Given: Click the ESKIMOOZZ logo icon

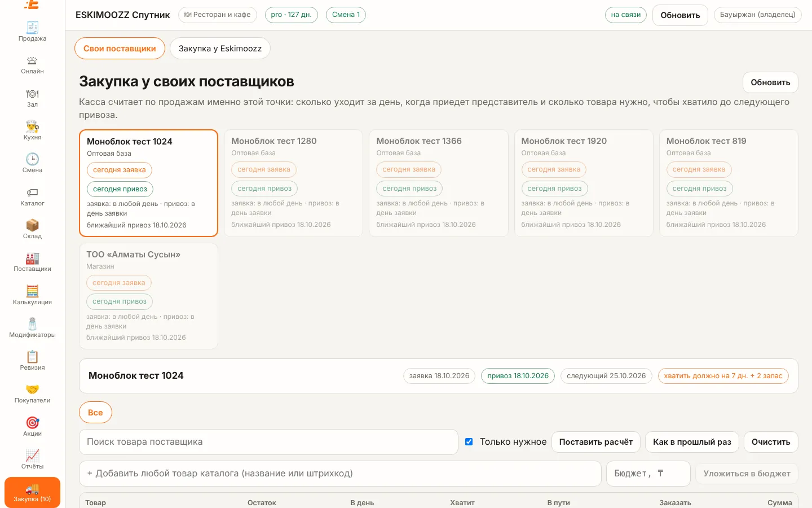Looking at the screenshot, I should click(32, 5).
